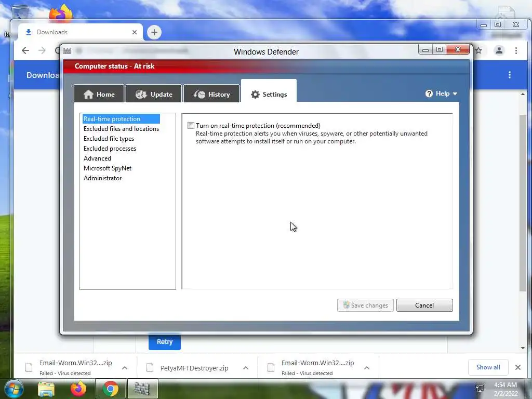This screenshot has height=399, width=532.
Task: Click the History tab clock icon
Action: pos(199,95)
